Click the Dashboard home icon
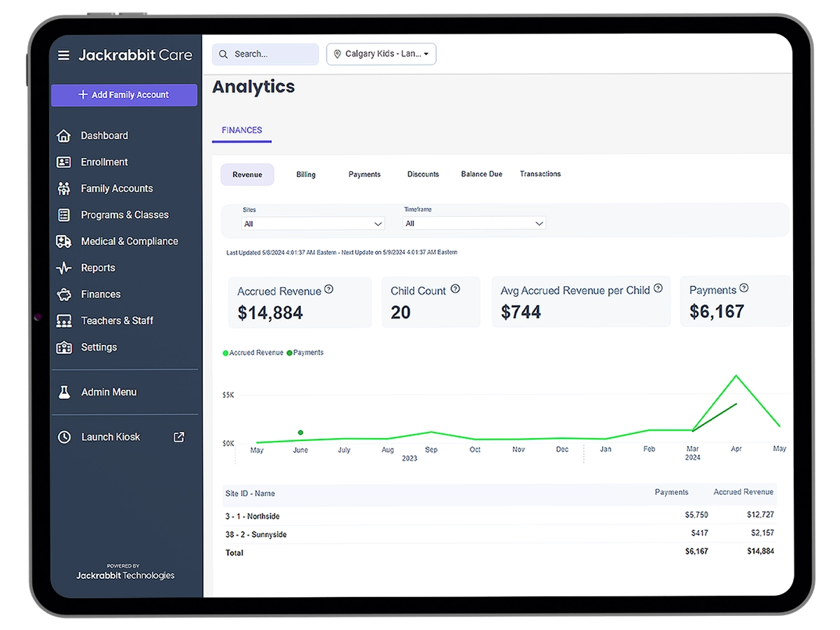The height and width of the screenshot is (630, 840). (64, 136)
